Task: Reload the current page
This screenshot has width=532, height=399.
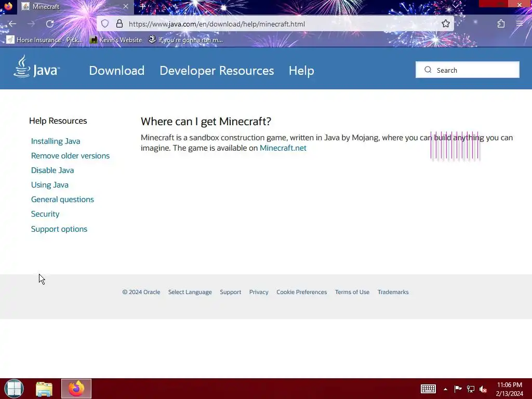Action: 50,24
